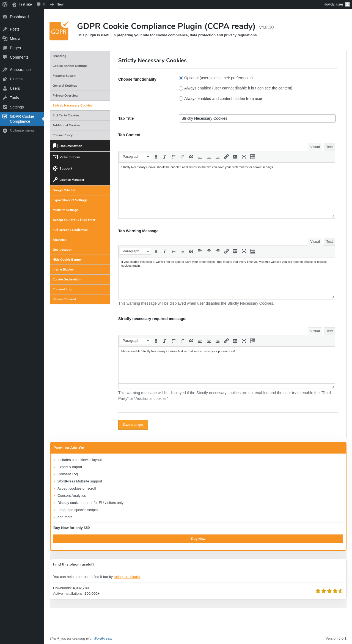Click Bold in required message editor

click(156, 341)
